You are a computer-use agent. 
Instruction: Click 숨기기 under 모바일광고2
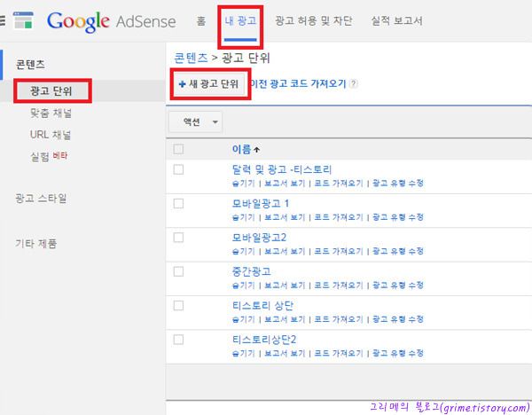coord(244,251)
